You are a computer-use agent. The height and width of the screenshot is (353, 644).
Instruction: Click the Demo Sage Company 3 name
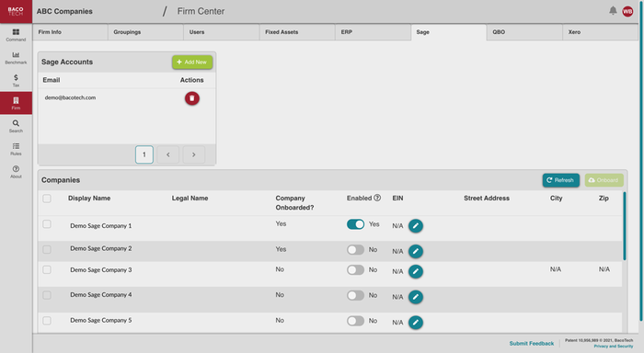point(101,269)
